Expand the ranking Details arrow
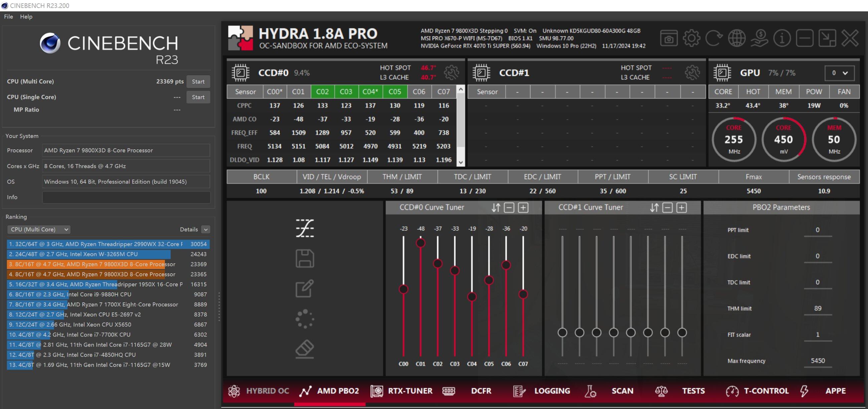 206,229
